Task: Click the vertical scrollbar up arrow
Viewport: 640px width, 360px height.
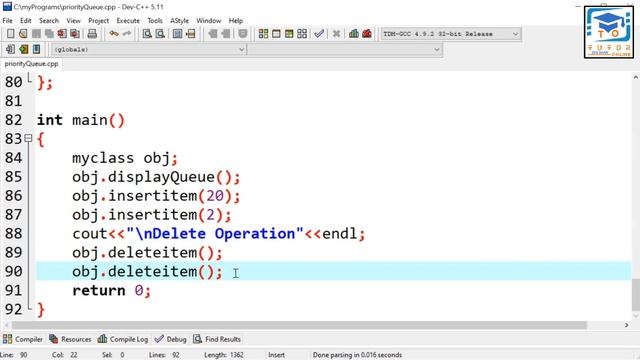Action: pos(636,77)
